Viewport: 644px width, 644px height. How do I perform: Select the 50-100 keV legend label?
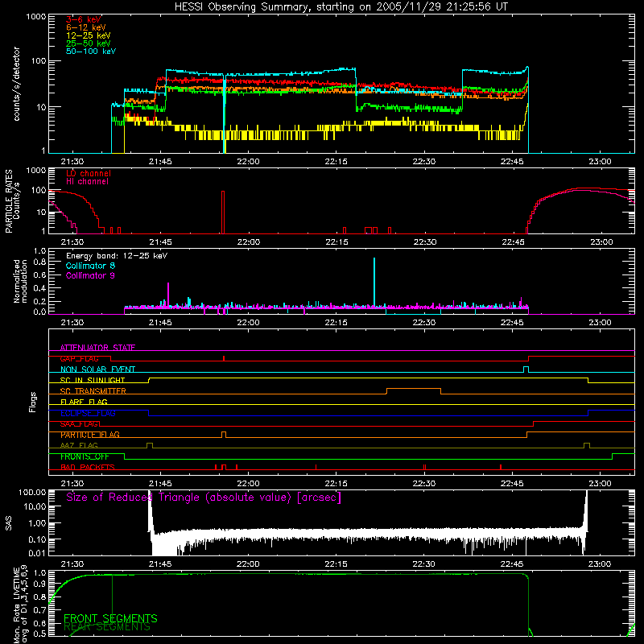tap(91, 51)
